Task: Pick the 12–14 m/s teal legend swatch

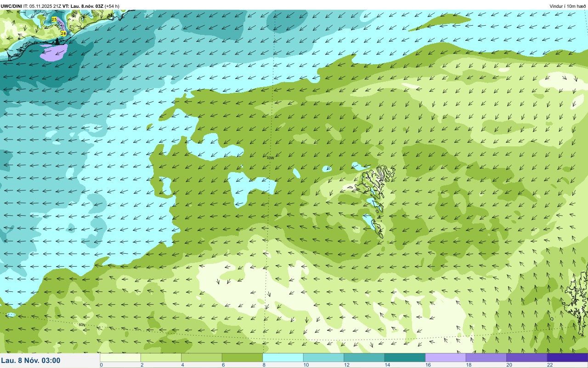Action: coord(364,357)
